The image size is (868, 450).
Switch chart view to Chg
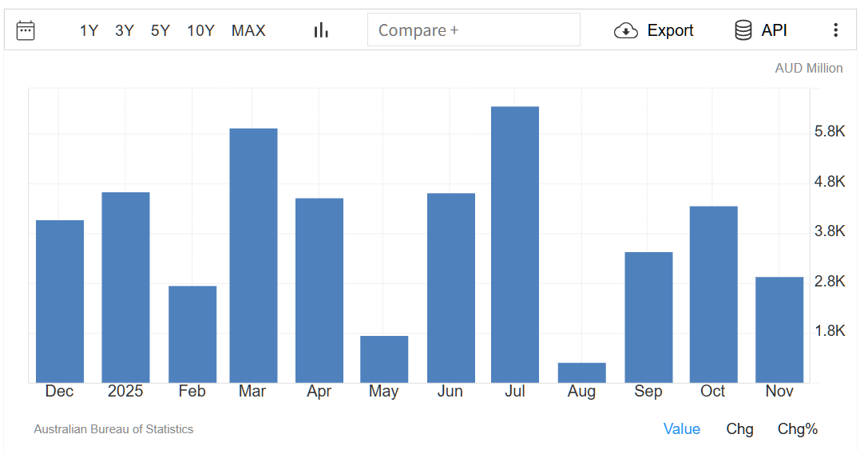[739, 429]
